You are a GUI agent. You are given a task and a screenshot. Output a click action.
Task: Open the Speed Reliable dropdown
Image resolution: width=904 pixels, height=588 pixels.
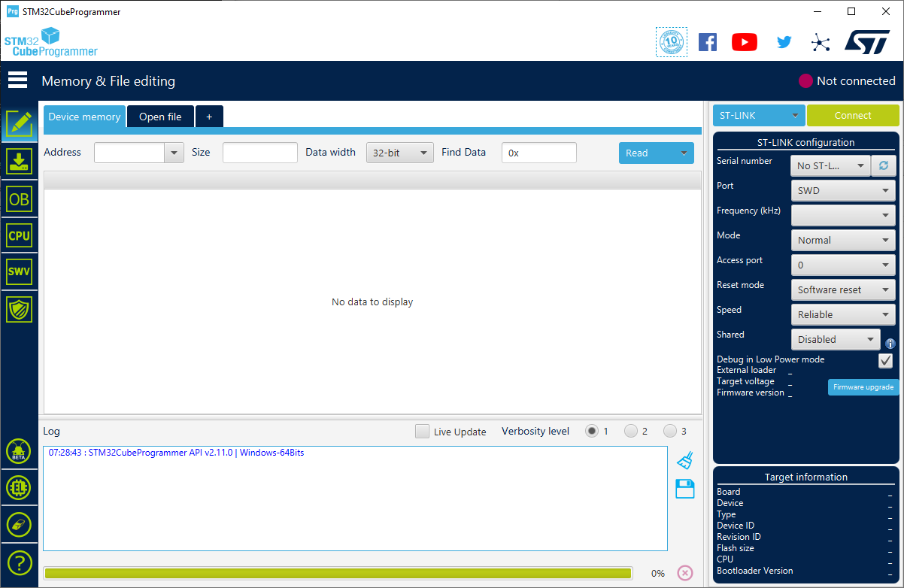point(843,314)
